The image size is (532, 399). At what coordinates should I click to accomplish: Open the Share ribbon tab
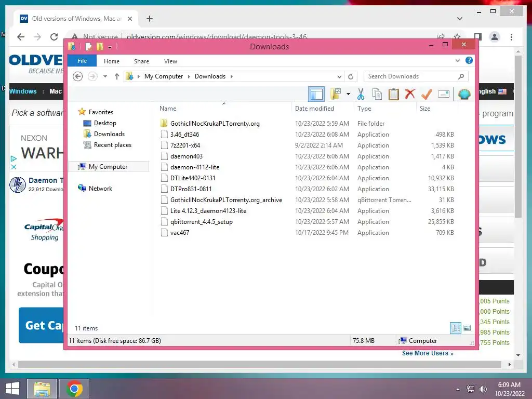141,61
